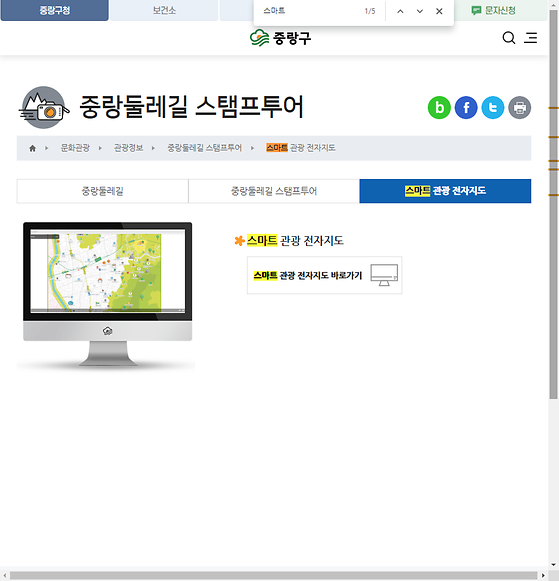Open the hamburger menu icon
The image size is (559, 581).
[x=530, y=38]
